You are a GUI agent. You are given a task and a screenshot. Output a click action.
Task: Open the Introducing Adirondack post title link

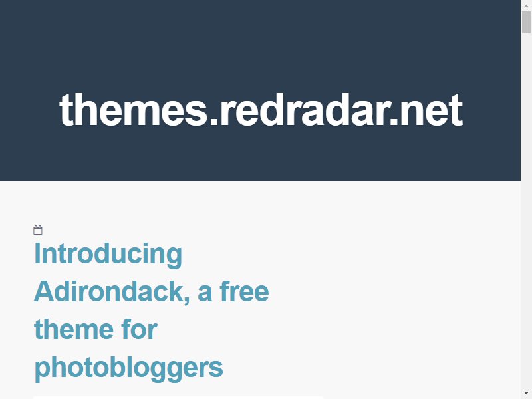(x=152, y=311)
